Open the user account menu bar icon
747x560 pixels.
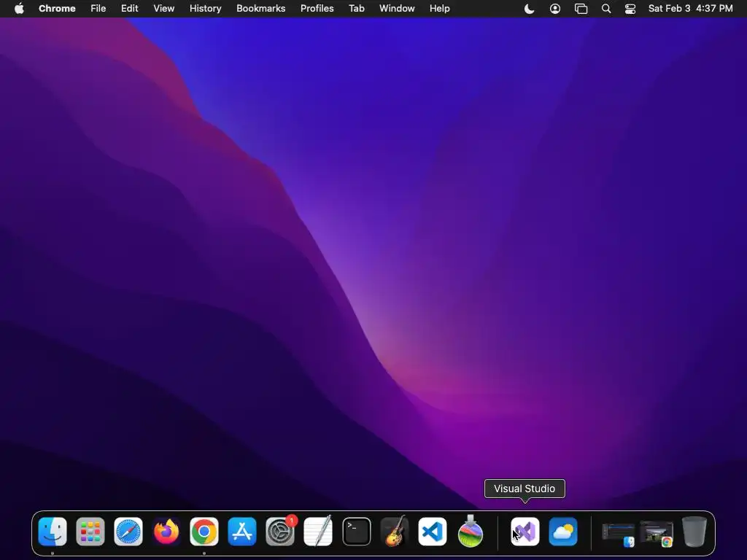555,9
